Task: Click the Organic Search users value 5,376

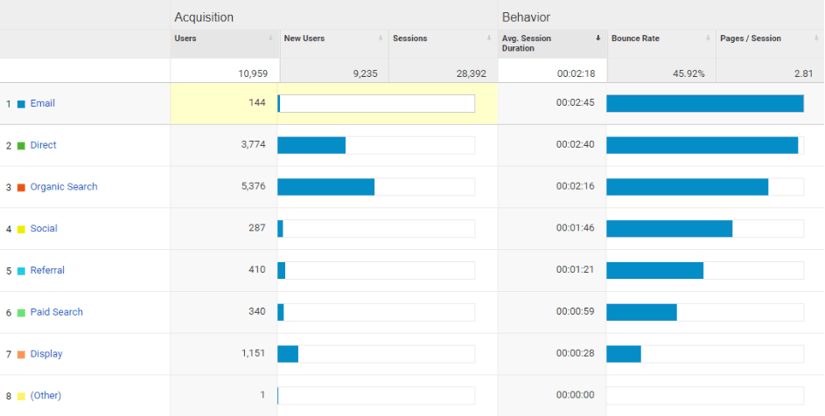Action: [x=253, y=186]
